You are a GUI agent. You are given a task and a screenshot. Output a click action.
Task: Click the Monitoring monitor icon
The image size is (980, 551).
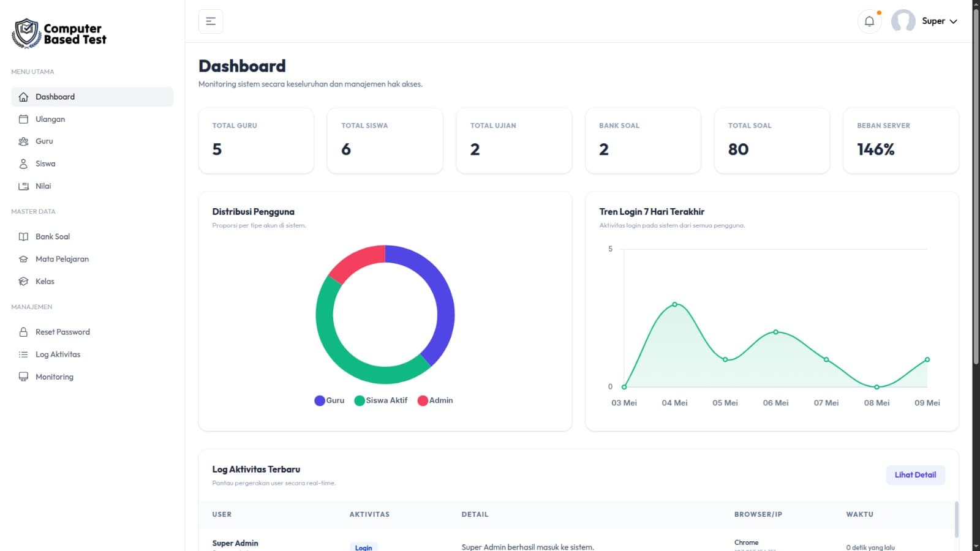[x=23, y=377]
